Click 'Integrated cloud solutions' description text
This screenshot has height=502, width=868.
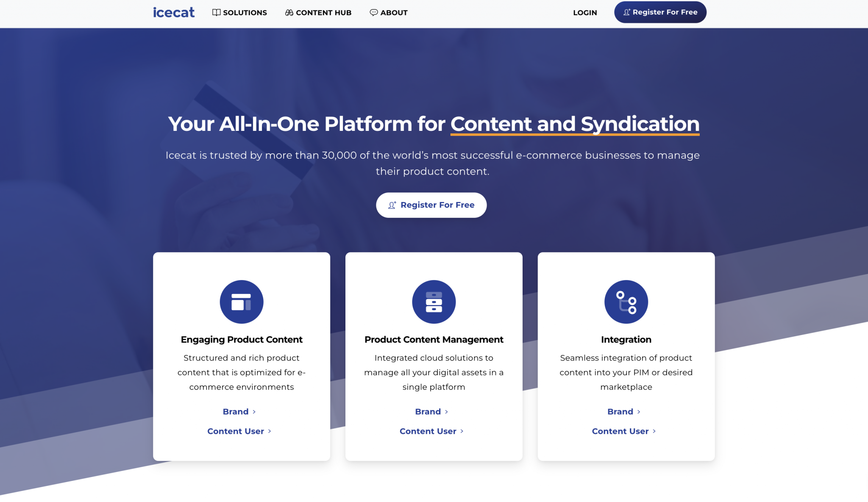coord(434,372)
